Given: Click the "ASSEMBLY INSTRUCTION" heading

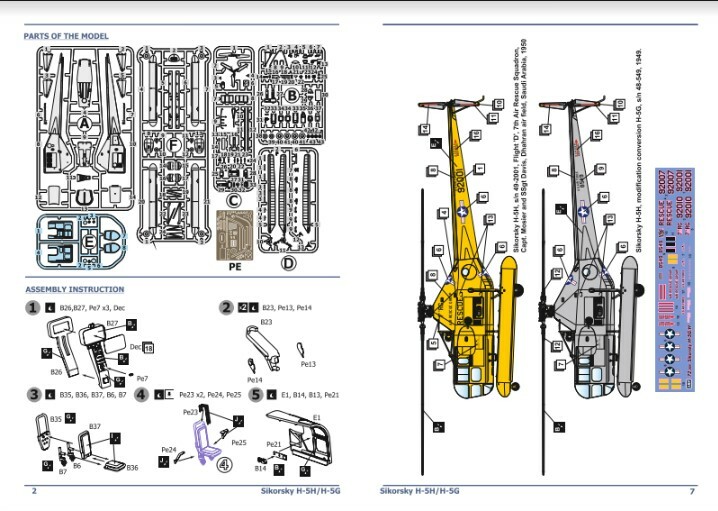Looking at the screenshot, I should tap(75, 289).
